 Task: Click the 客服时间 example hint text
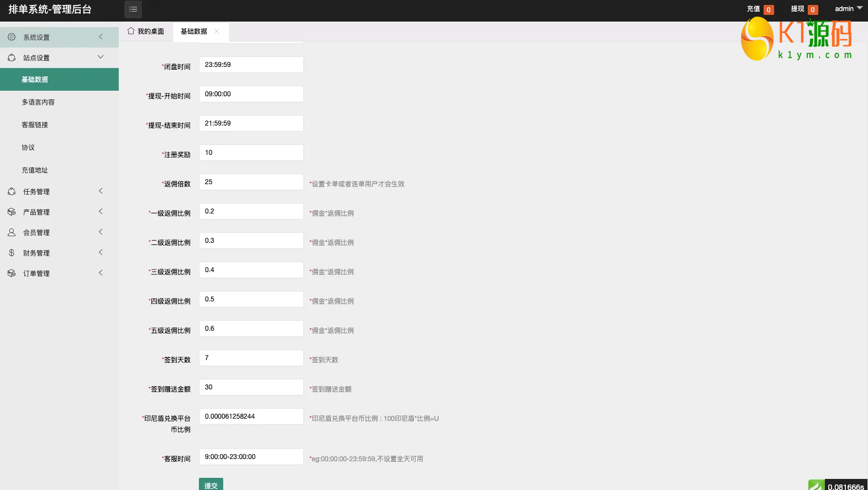tap(366, 459)
